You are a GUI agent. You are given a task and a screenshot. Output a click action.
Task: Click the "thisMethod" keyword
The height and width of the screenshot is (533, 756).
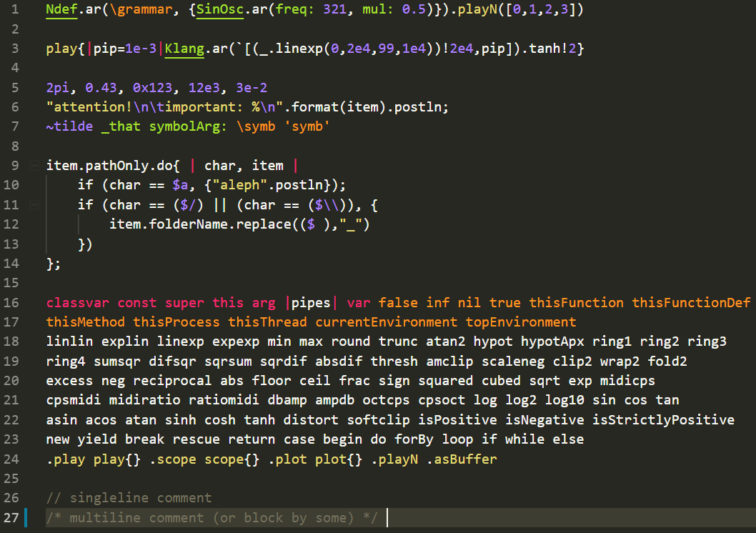coord(85,322)
